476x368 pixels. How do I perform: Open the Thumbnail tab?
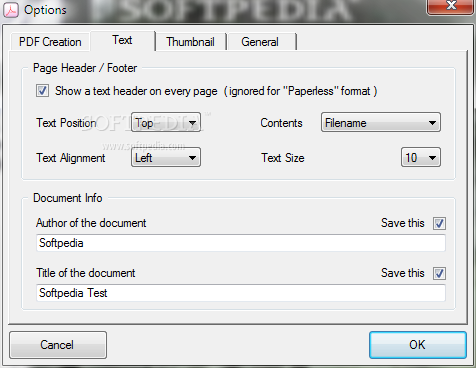point(191,42)
